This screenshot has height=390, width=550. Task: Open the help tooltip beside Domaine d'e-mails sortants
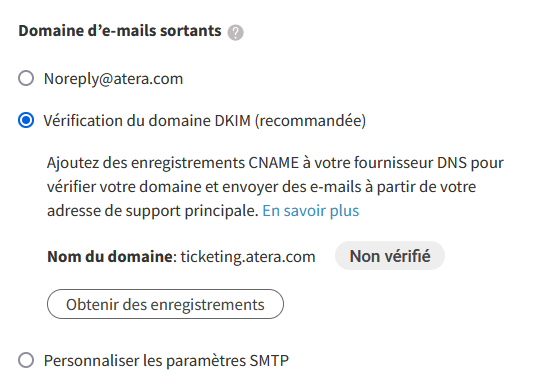tap(235, 33)
